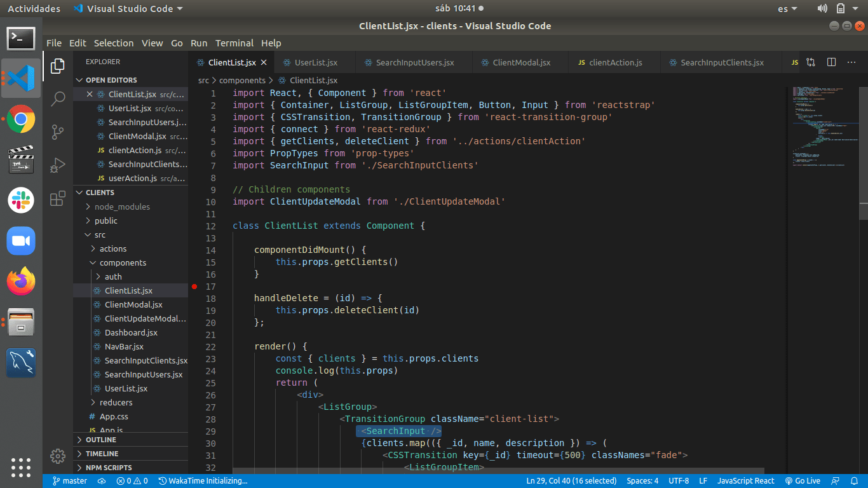The image size is (868, 488).
Task: Show errors and warnings in status bar
Action: click(132, 481)
